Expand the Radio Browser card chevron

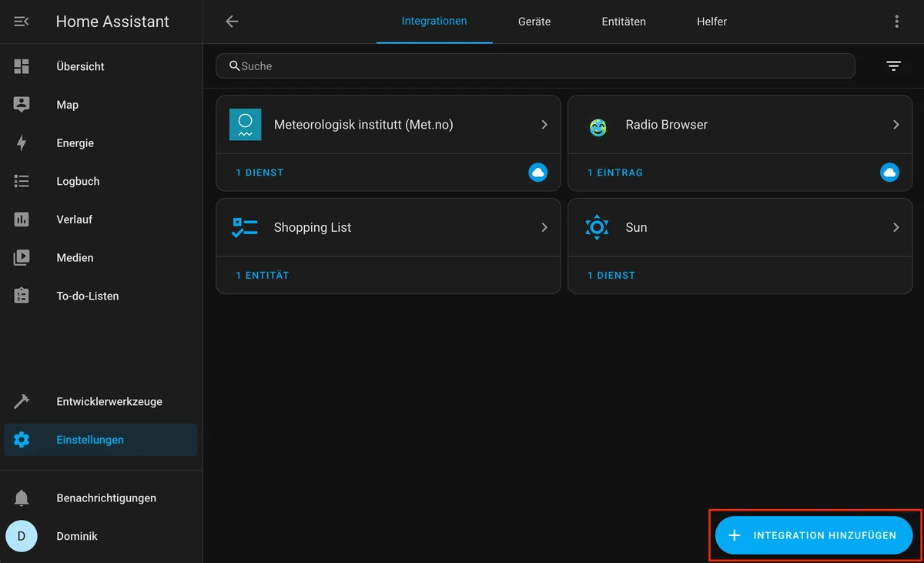(896, 125)
